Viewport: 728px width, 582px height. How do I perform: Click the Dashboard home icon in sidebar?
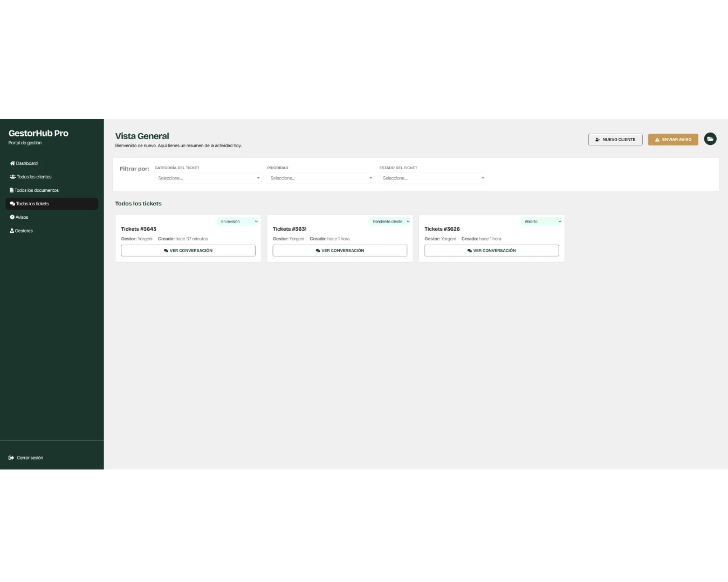click(12, 163)
